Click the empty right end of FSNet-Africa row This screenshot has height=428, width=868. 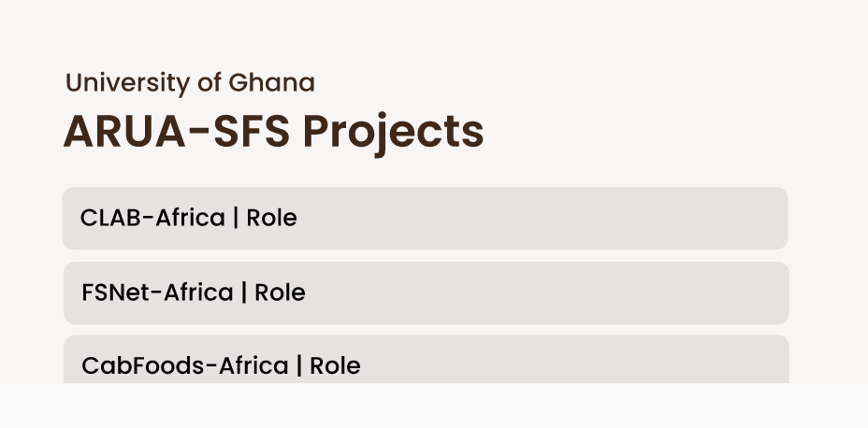pyautogui.click(x=730, y=293)
